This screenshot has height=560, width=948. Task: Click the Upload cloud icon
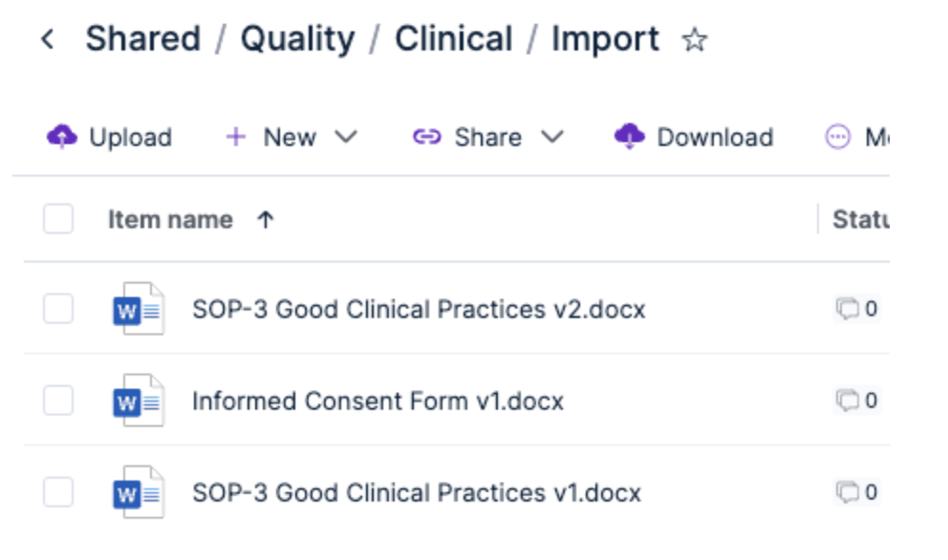[x=61, y=137]
